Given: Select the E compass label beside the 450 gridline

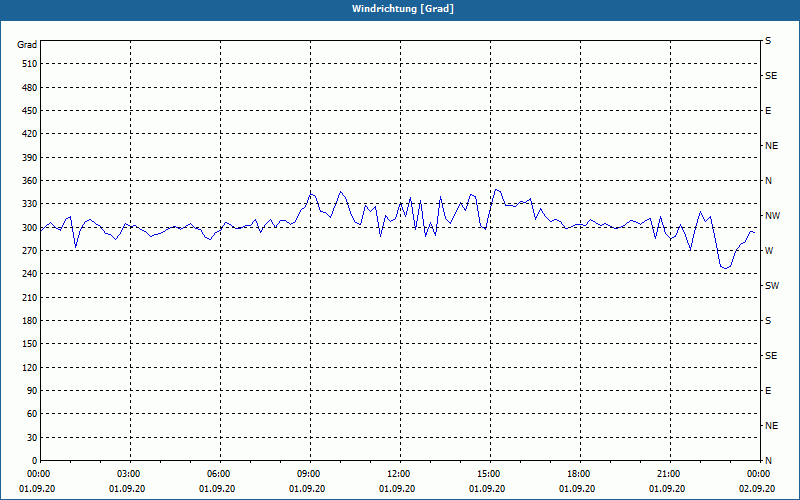Looking at the screenshot, I should [x=768, y=111].
